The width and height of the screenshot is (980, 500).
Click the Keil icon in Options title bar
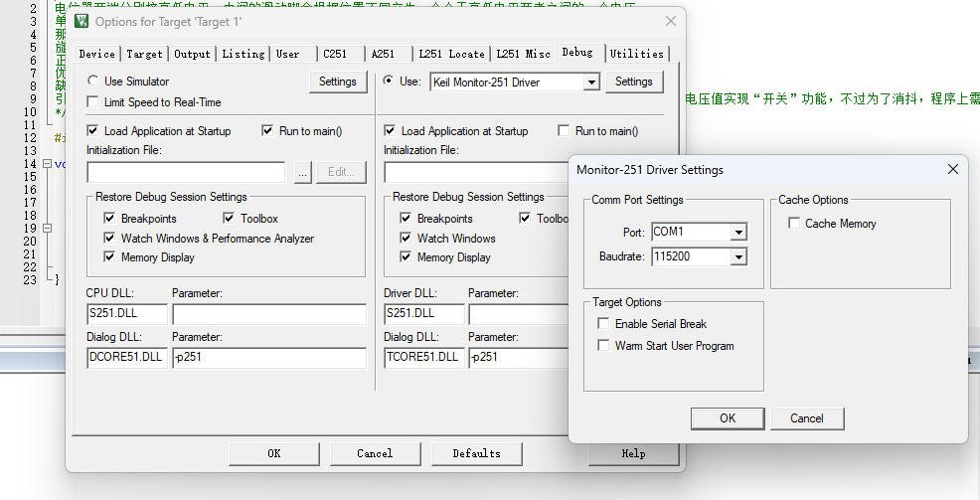(x=82, y=21)
